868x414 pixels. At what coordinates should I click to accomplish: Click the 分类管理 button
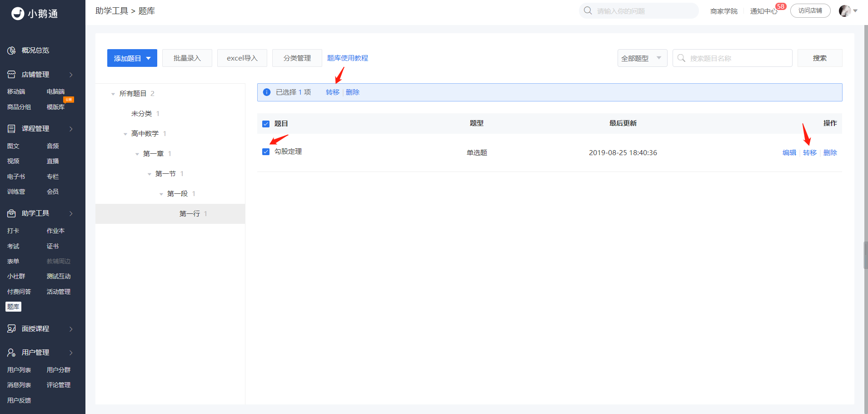[297, 58]
